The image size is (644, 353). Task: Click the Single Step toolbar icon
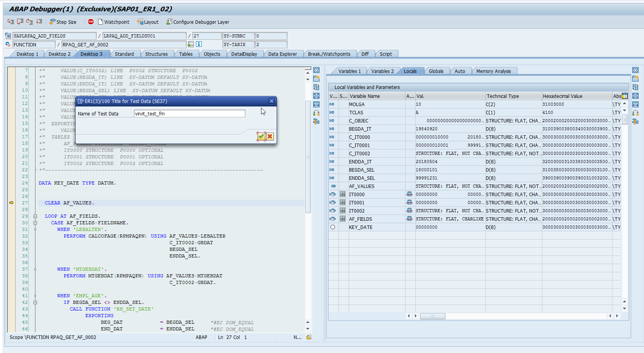pyautogui.click(x=11, y=22)
